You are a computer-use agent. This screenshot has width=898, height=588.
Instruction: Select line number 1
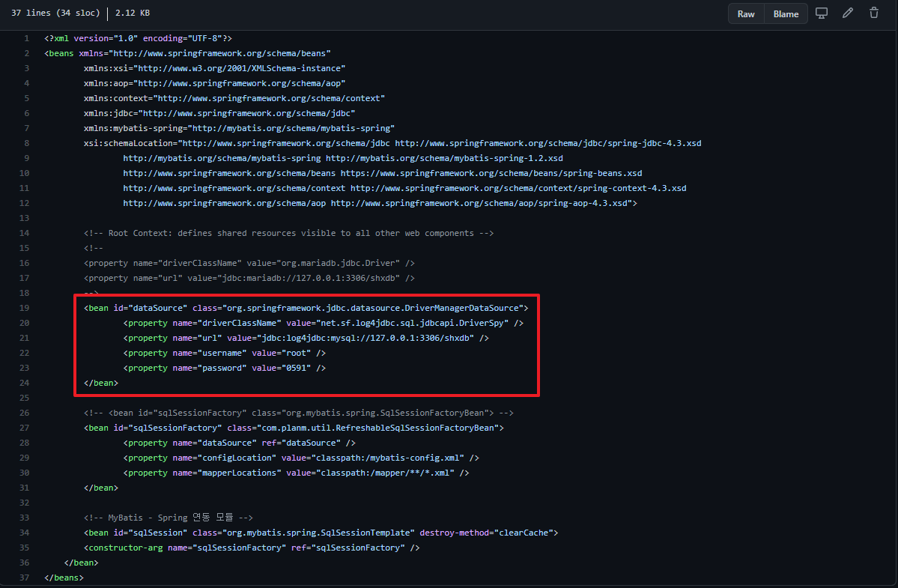pyautogui.click(x=26, y=38)
